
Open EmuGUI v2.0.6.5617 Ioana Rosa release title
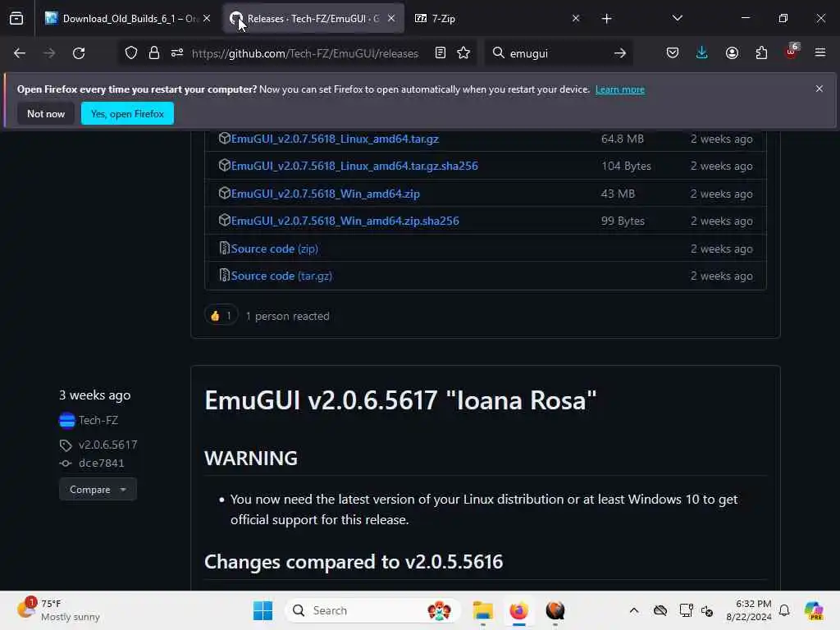pyautogui.click(x=400, y=400)
